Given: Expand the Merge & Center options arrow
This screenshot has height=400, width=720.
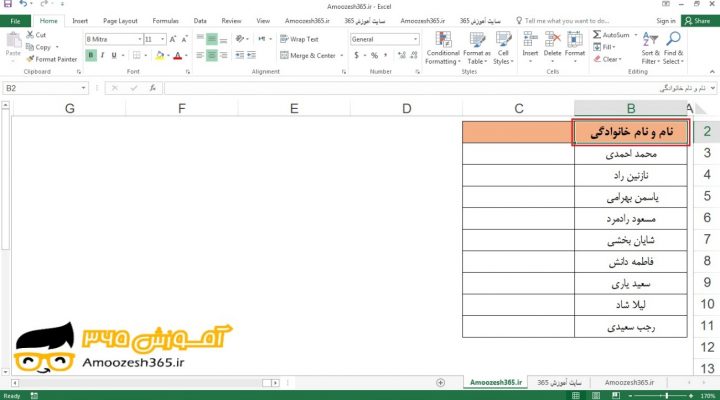Looking at the screenshot, I should (342, 56).
